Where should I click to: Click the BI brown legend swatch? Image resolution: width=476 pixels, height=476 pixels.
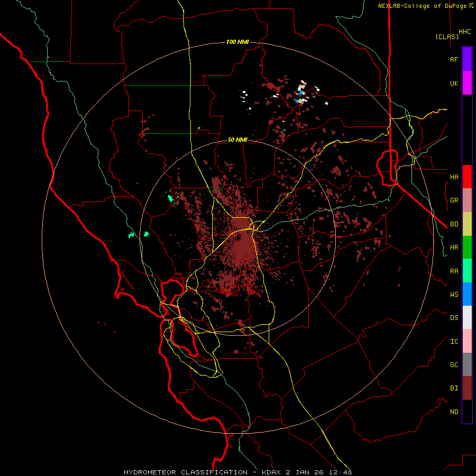pos(467,388)
